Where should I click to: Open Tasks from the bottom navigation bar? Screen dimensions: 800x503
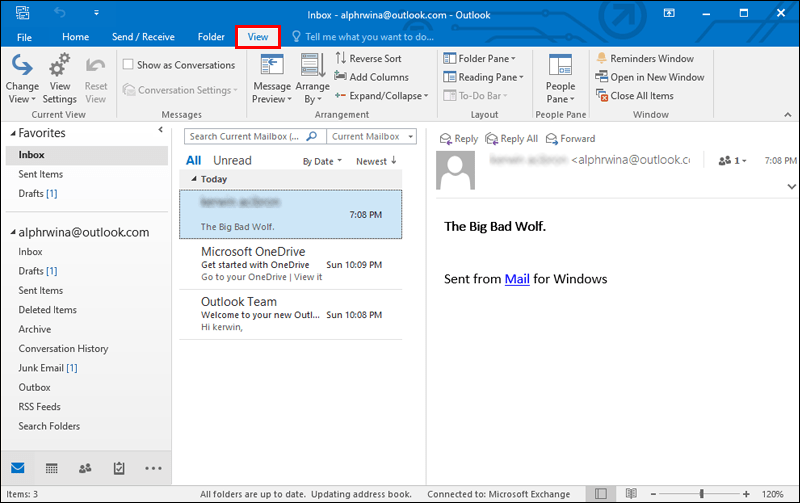(x=119, y=468)
